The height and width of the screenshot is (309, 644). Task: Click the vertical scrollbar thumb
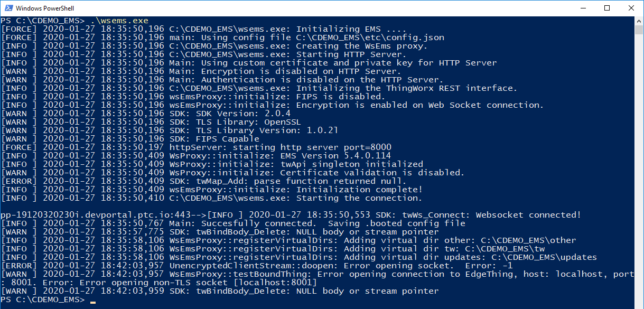[639, 29]
